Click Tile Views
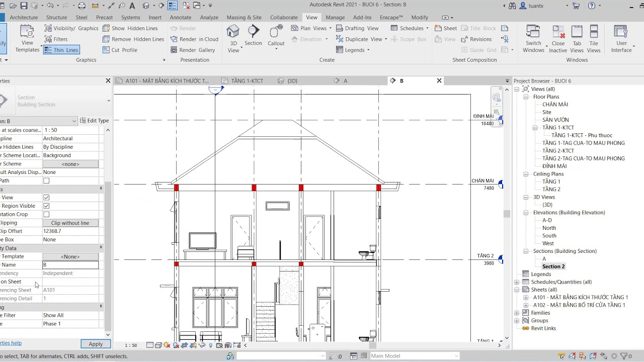Image resolution: width=644 pixels, height=362 pixels. click(594, 39)
